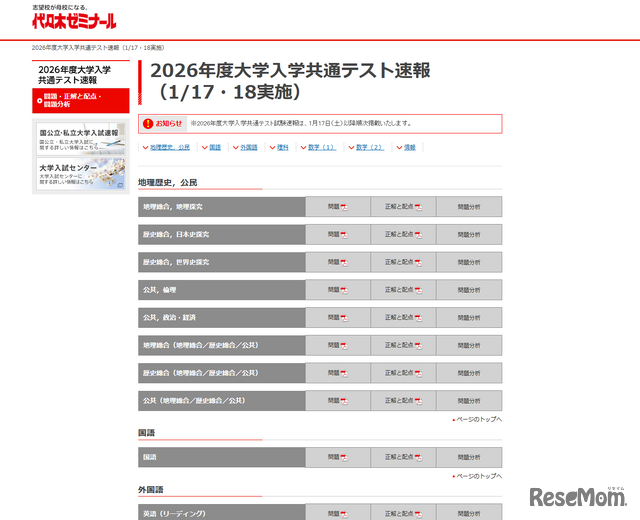640x520 pixels.
Task: View 問題分析 for 公共，政治・経済
Action: (x=469, y=318)
